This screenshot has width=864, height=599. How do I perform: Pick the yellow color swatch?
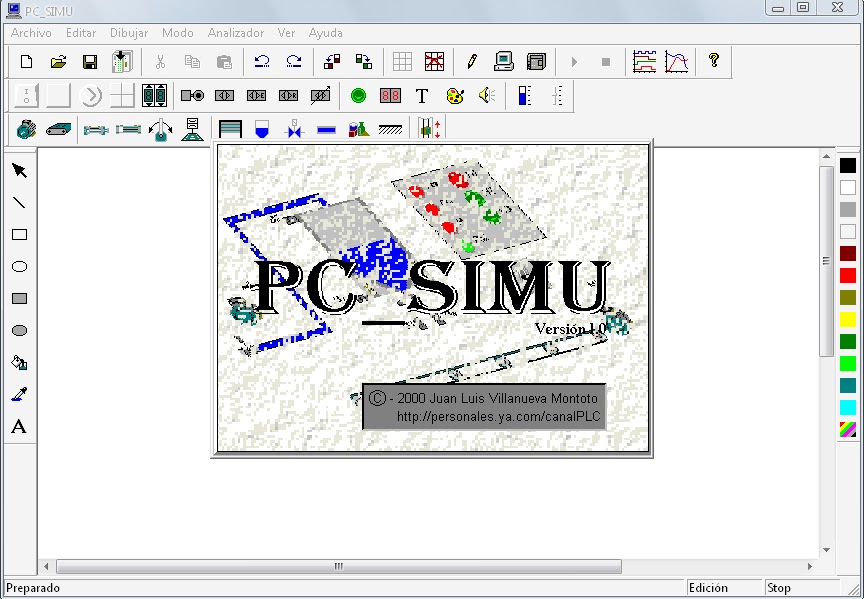[847, 320]
